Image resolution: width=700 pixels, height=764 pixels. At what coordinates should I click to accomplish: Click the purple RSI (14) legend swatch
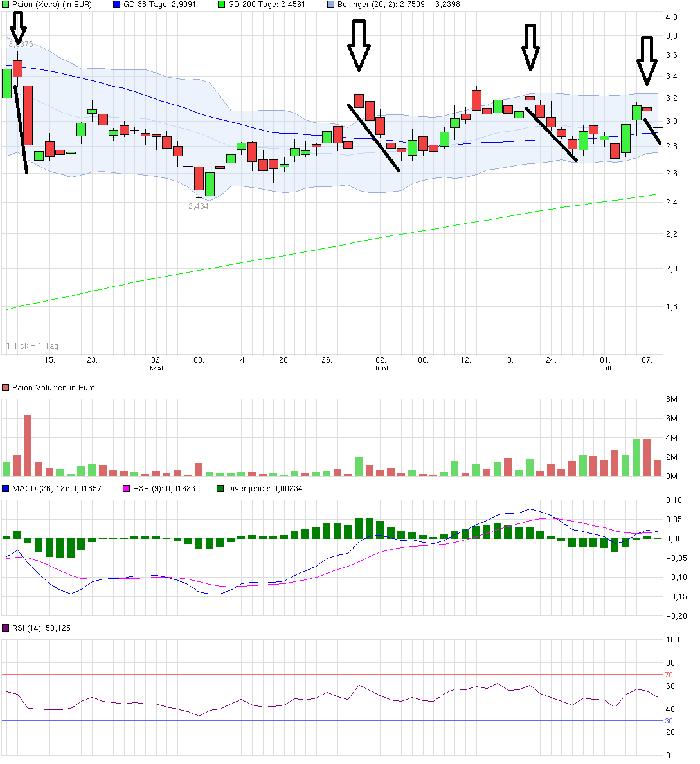[x=5, y=628]
